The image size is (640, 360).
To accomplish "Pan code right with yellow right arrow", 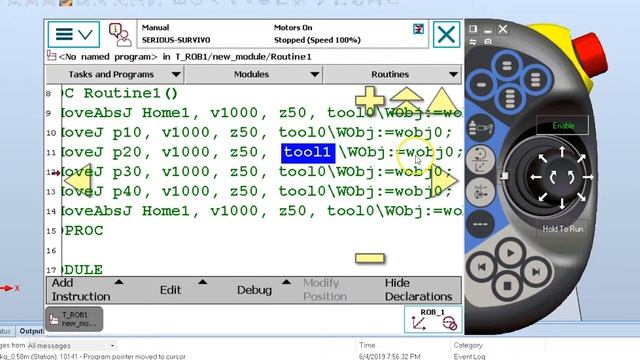I will (x=445, y=180).
